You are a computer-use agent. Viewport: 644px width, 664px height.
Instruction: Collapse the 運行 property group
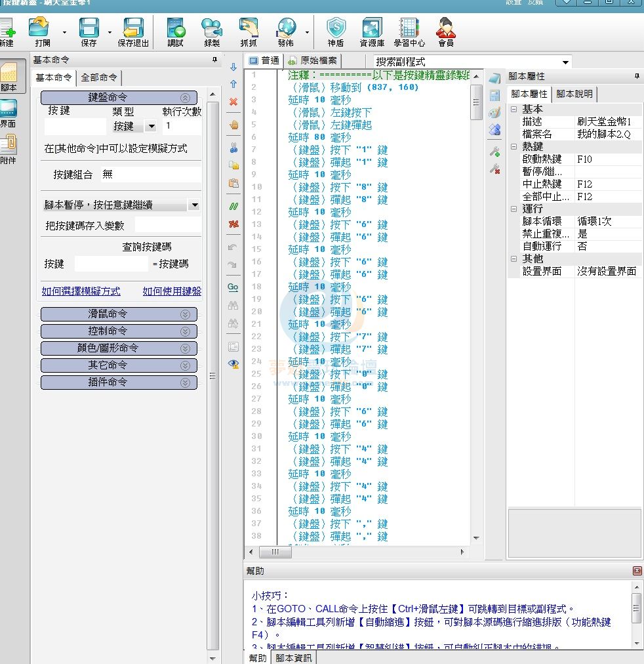pos(514,209)
